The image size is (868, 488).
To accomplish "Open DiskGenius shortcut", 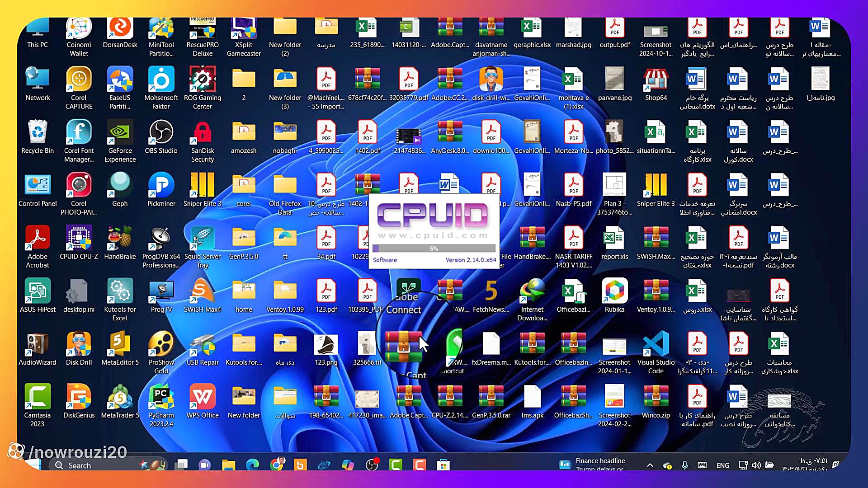I will [x=79, y=401].
